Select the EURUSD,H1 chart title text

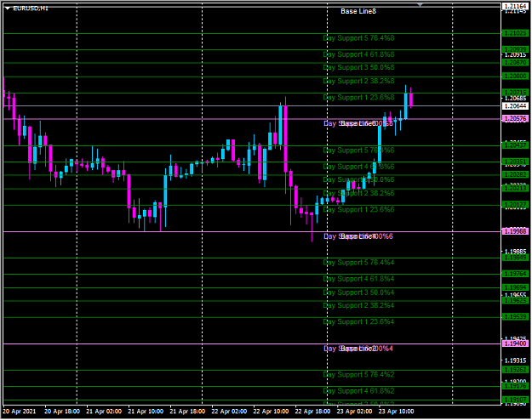click(31, 9)
